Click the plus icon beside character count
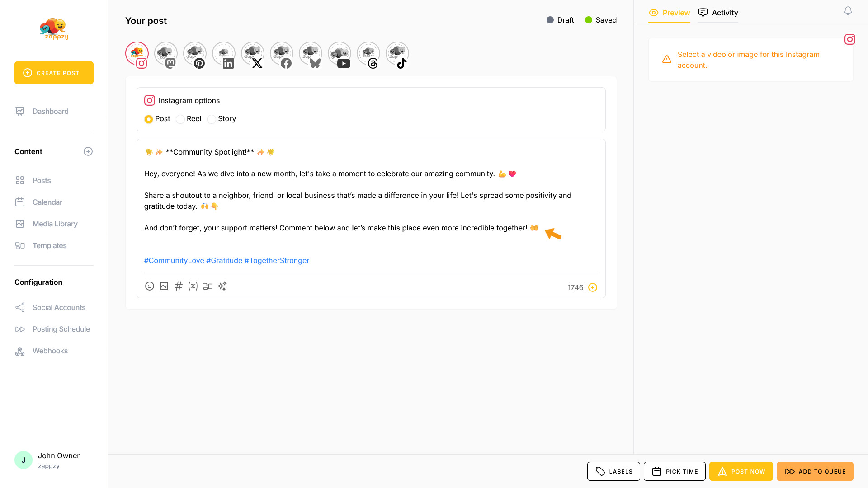Screen dimensions: 868x488 click(x=593, y=287)
